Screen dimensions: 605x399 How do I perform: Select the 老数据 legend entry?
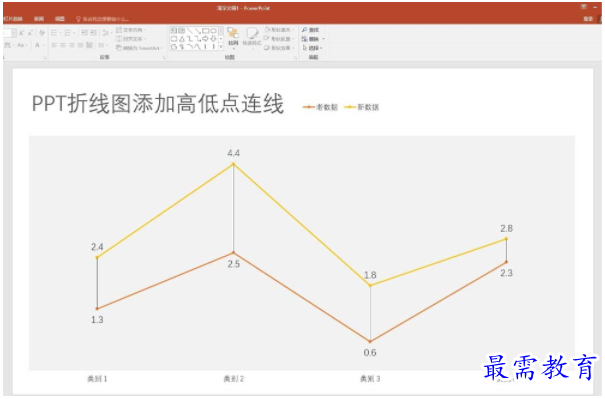[x=320, y=107]
